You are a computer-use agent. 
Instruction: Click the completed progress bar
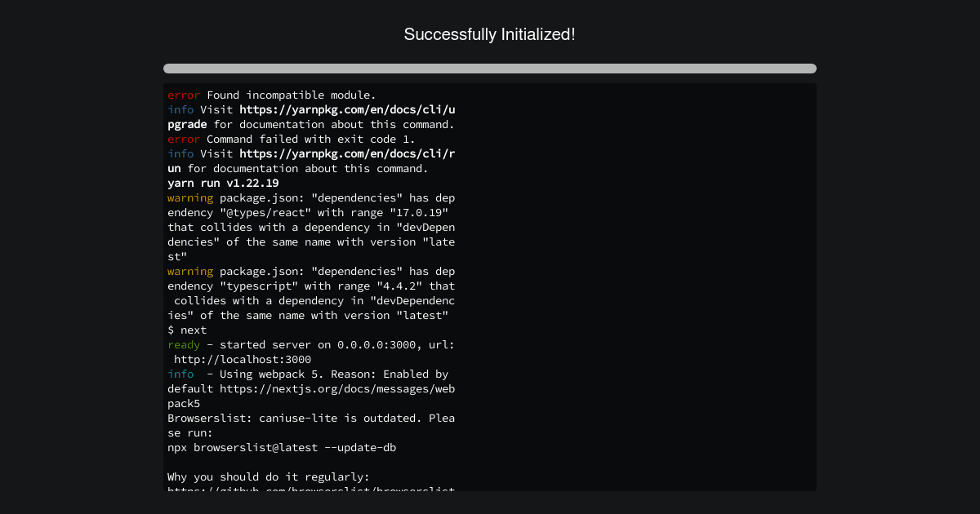point(490,69)
